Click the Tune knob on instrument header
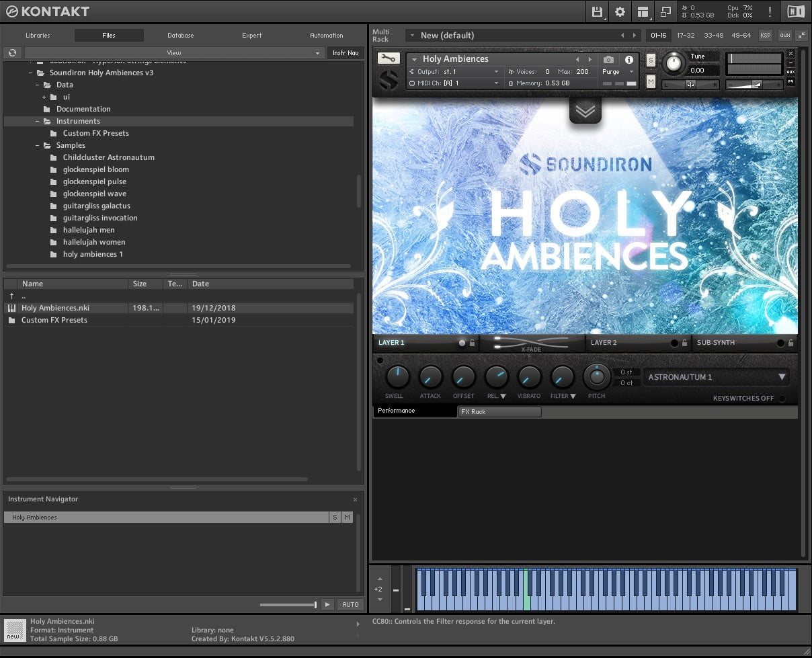Viewport: 812px width, 658px height. coord(673,64)
